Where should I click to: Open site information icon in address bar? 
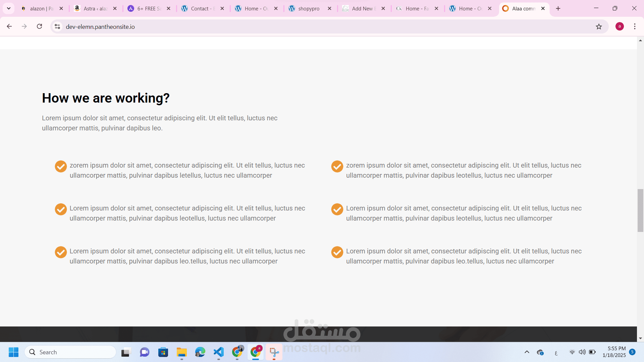click(57, 26)
